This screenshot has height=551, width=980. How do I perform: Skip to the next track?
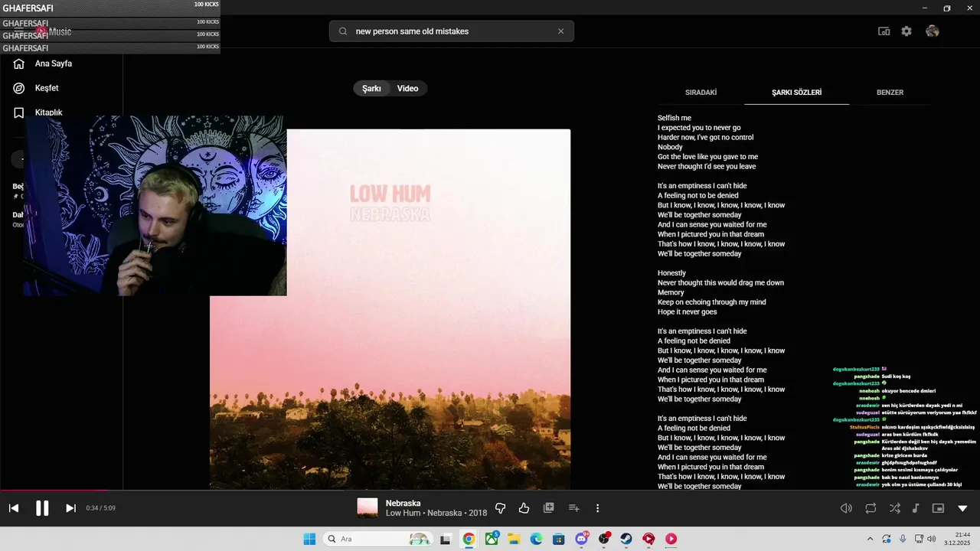point(70,508)
